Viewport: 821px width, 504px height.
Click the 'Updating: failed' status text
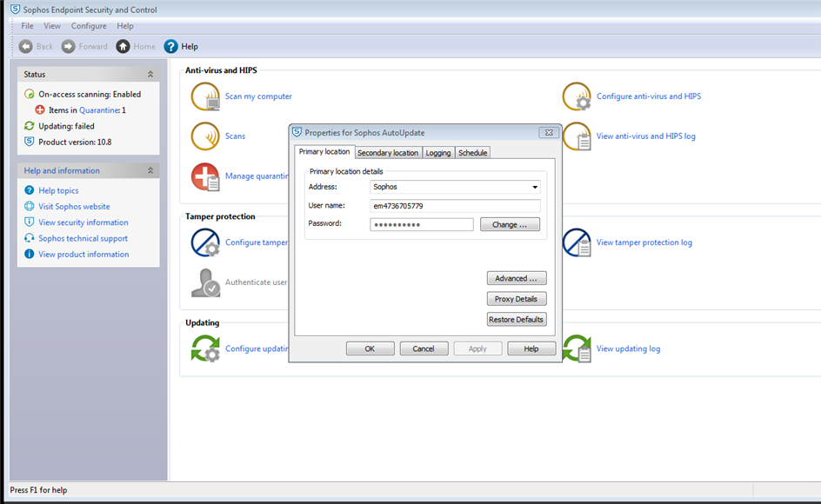point(66,126)
